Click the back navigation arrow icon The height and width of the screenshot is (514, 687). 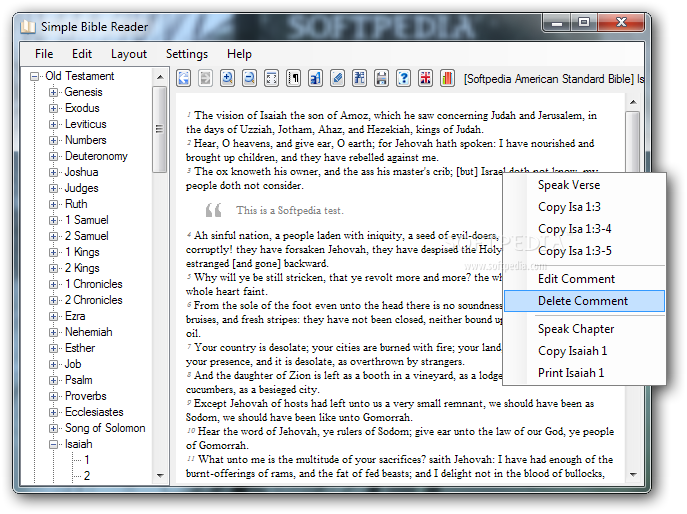tap(184, 78)
